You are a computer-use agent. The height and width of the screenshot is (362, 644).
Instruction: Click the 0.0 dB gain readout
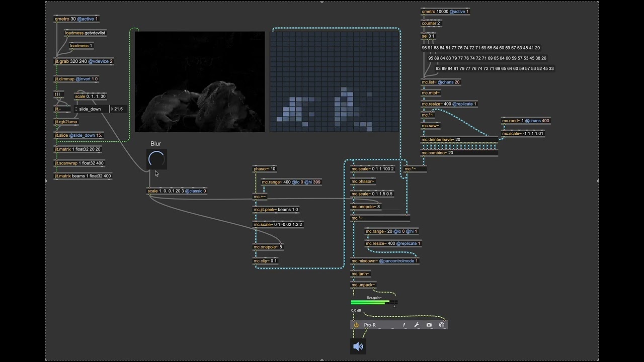coord(356,311)
